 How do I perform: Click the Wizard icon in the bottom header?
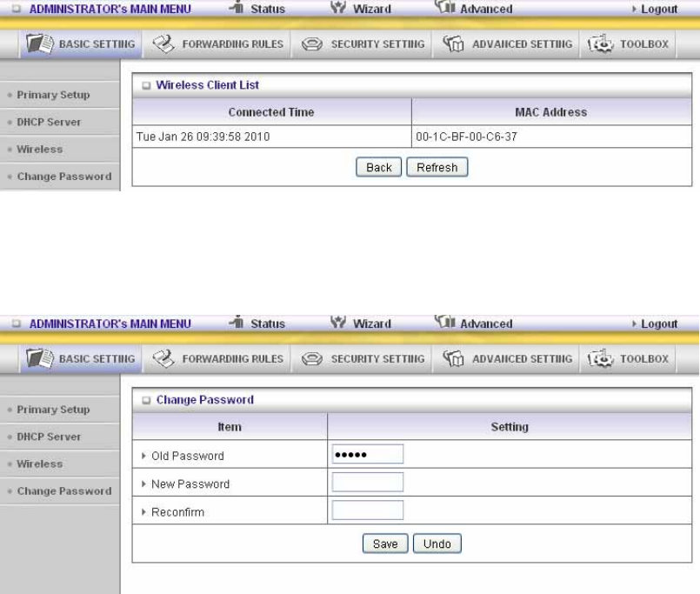[x=338, y=322]
